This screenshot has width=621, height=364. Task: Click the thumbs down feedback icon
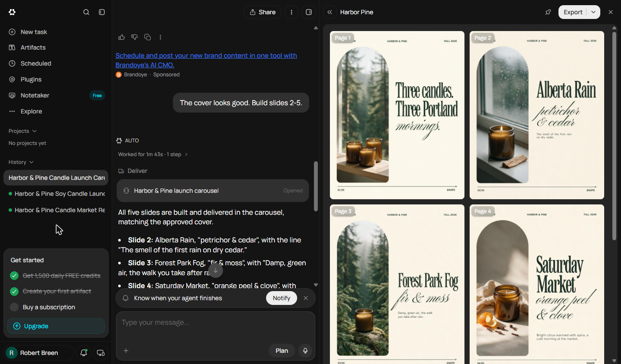coord(135,37)
